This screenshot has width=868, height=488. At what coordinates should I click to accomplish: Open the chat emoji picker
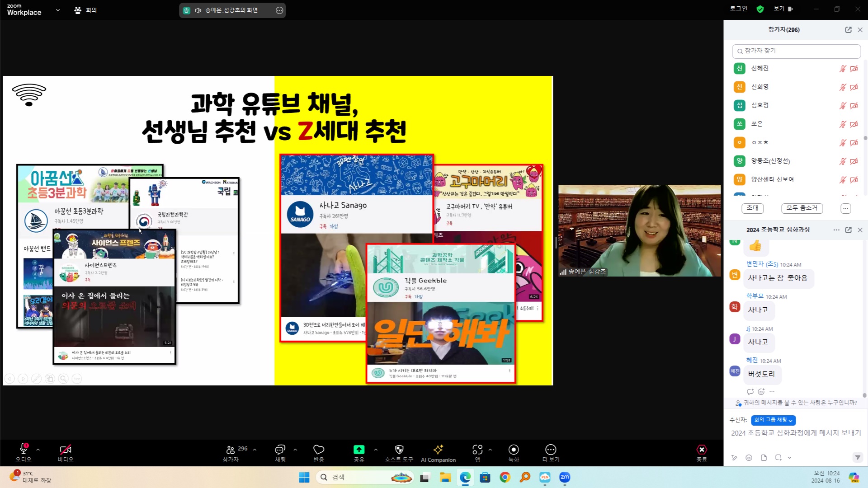749,458
